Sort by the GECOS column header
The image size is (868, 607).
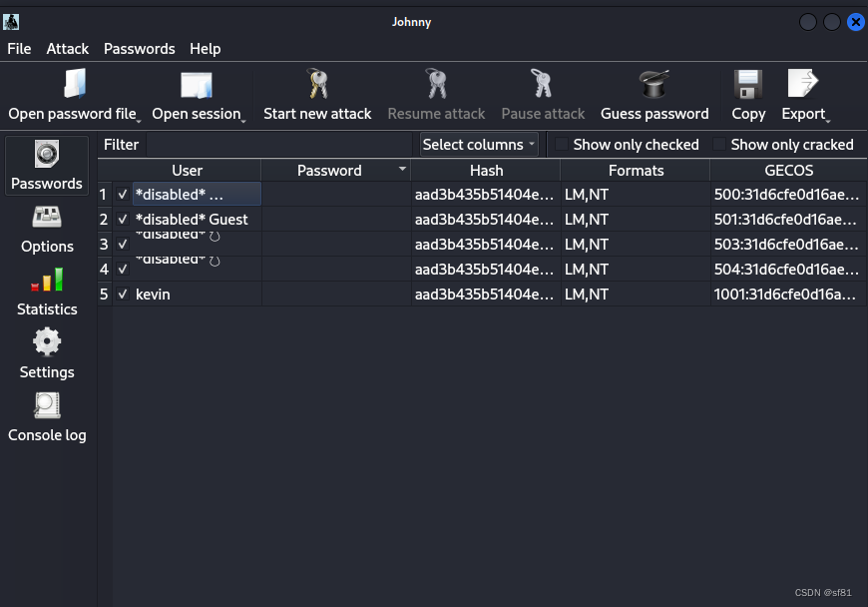[x=789, y=170]
